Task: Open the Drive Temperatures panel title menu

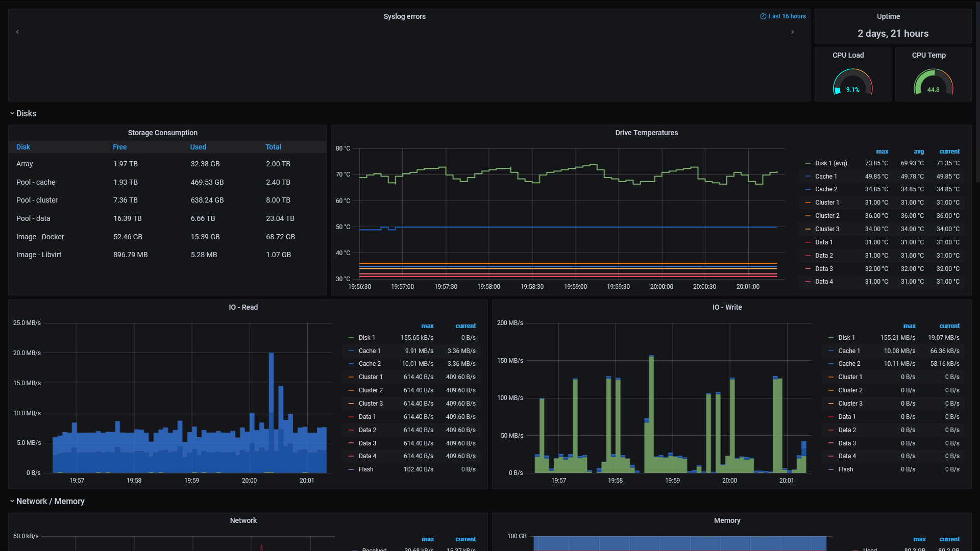Action: coord(646,133)
